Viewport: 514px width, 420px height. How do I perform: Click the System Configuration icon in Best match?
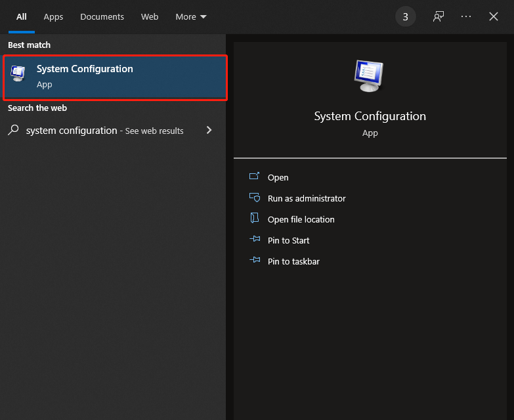click(18, 75)
